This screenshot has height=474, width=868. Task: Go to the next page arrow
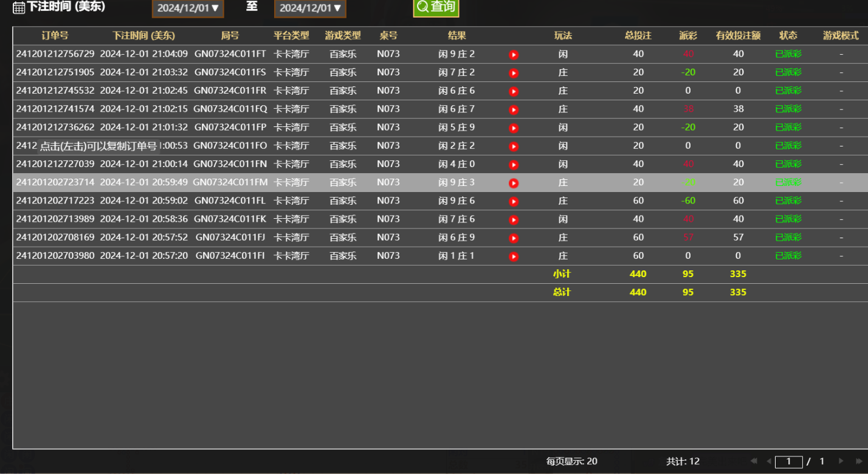click(841, 461)
